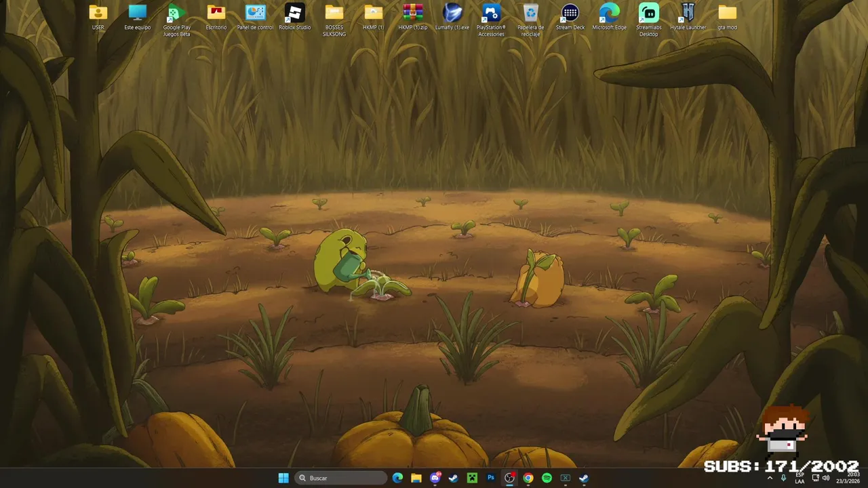868x488 pixels.
Task: Open Hytale Launcher shortcut
Action: tap(688, 17)
